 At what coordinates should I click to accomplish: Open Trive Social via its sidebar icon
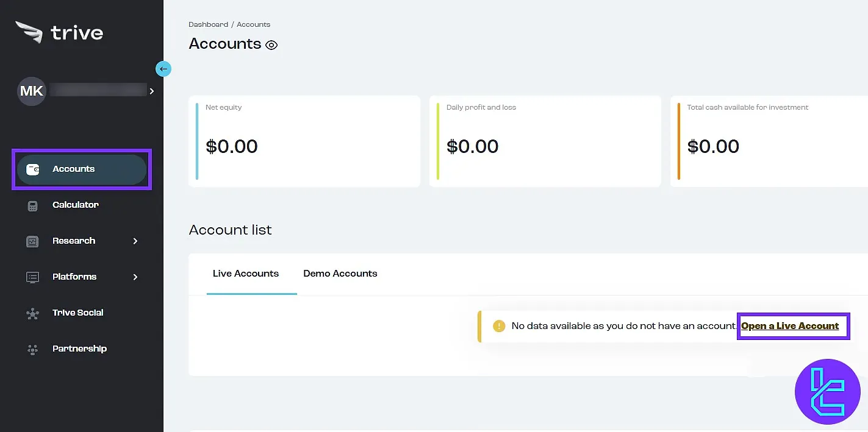click(32, 313)
